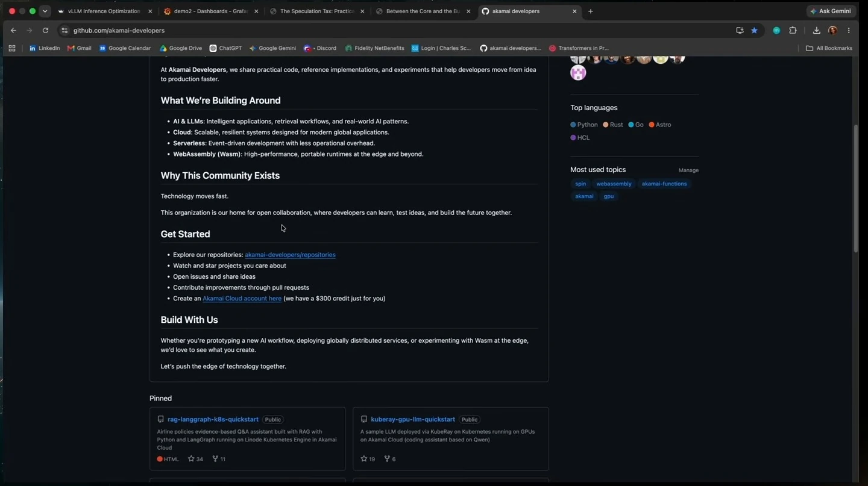The image size is (868, 486).
Task: Open the akamai-functions topic tag
Action: [x=664, y=184]
